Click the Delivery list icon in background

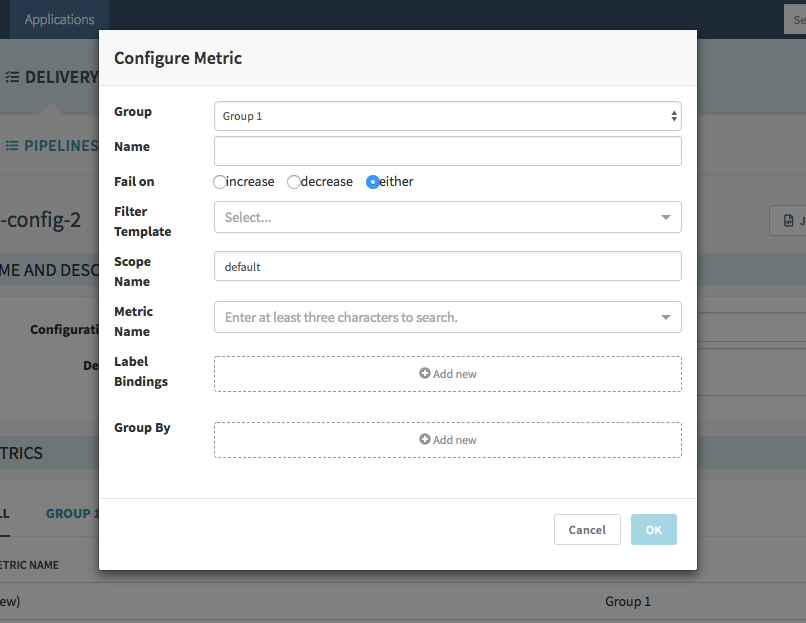coord(12,77)
